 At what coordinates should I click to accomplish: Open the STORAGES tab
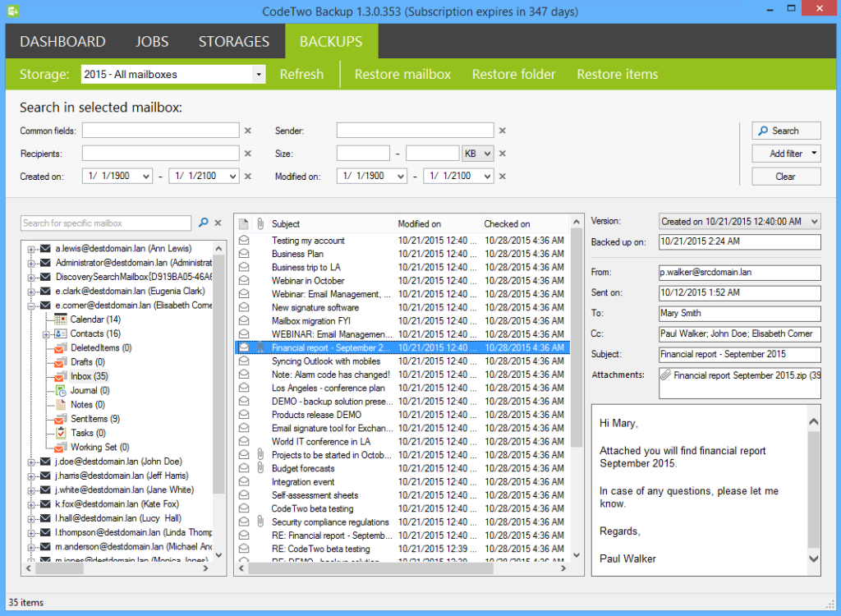tap(234, 40)
